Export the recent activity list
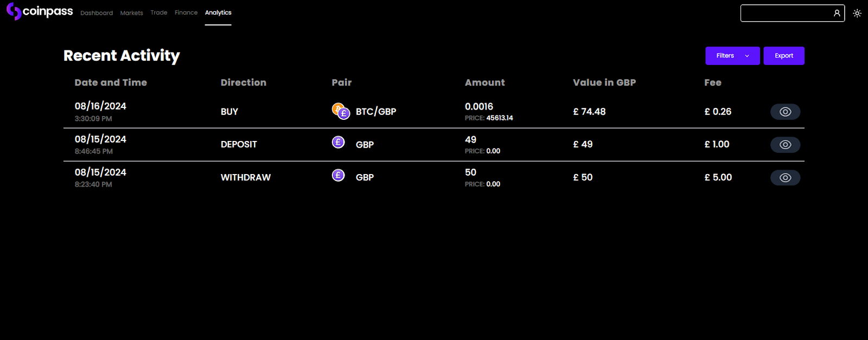Viewport: 868px width, 340px height. coord(784,56)
